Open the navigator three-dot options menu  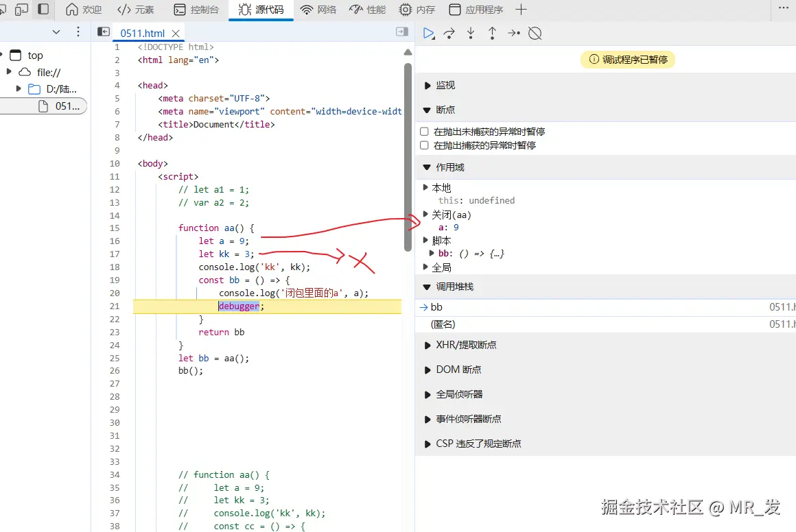tap(78, 32)
